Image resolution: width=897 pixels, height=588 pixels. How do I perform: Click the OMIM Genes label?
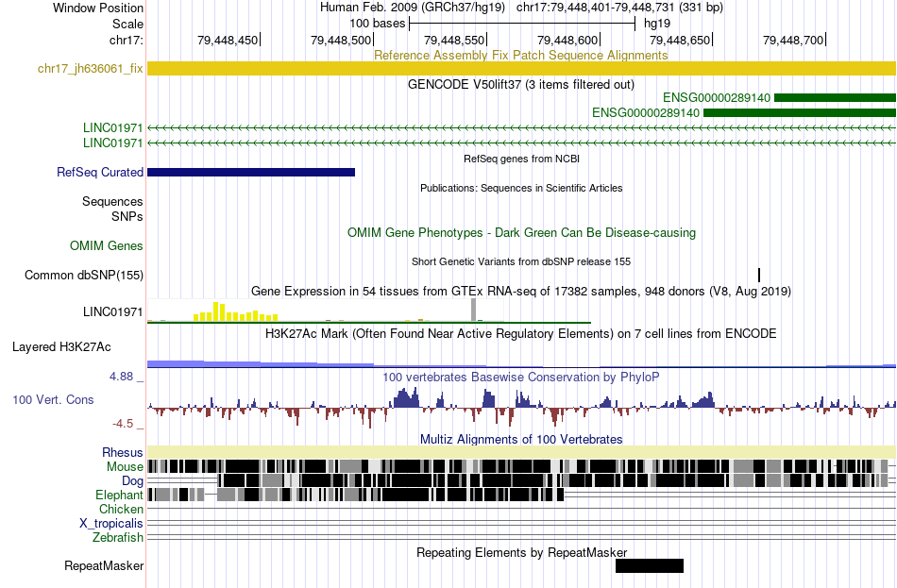point(107,246)
